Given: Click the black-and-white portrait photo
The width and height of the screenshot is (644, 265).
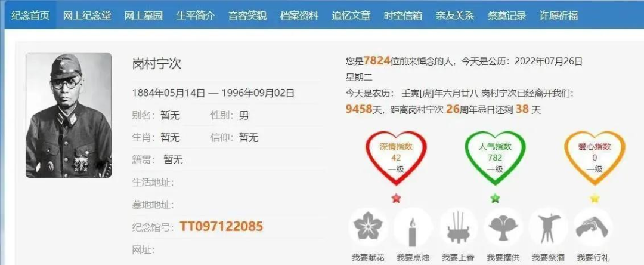Looking at the screenshot, I should click(69, 115).
